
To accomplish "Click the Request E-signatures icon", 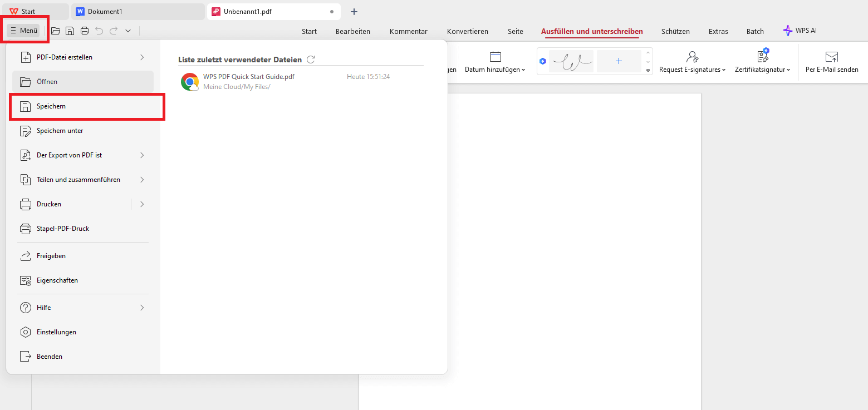I will point(692,56).
